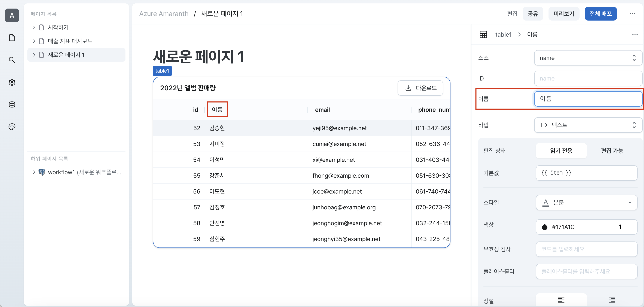Screen dimensions: 644x307
Task: Click the workflow1 PostgreSQL icon
Action: (42, 172)
